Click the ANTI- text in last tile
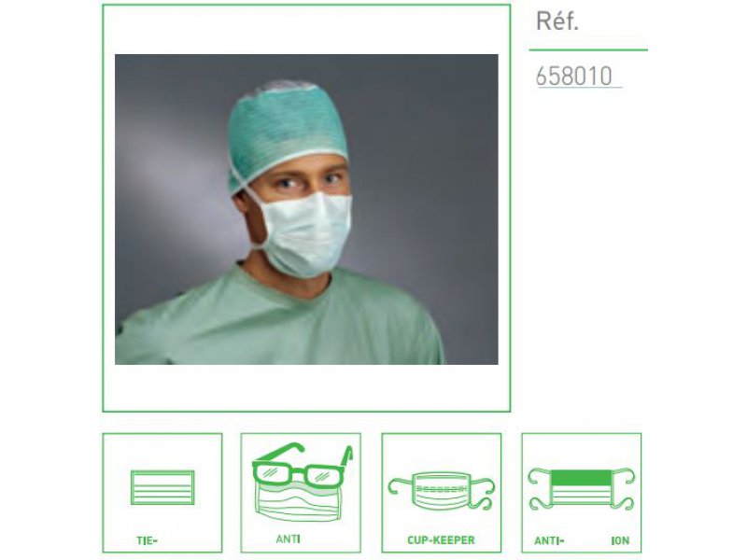This screenshot has height=560, width=747. click(549, 540)
